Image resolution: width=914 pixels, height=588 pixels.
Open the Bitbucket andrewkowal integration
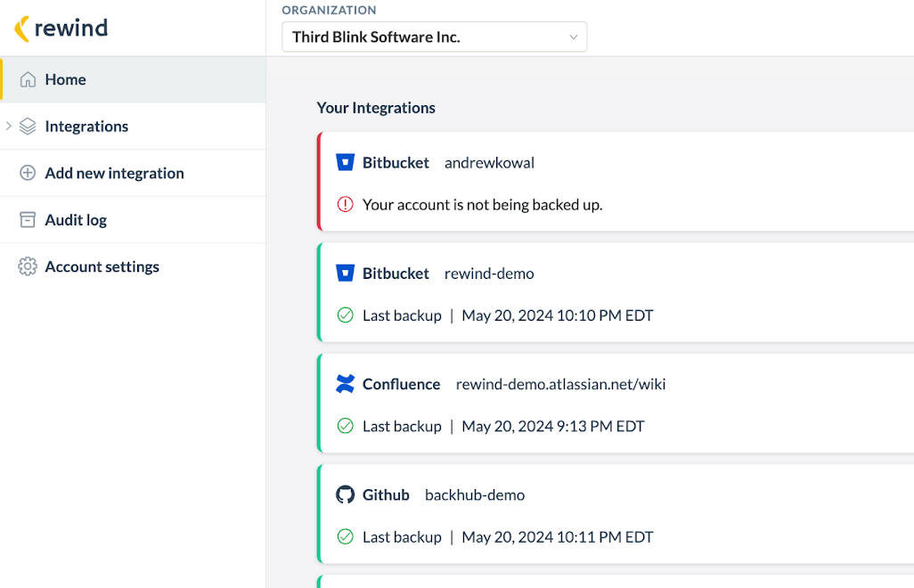point(616,181)
